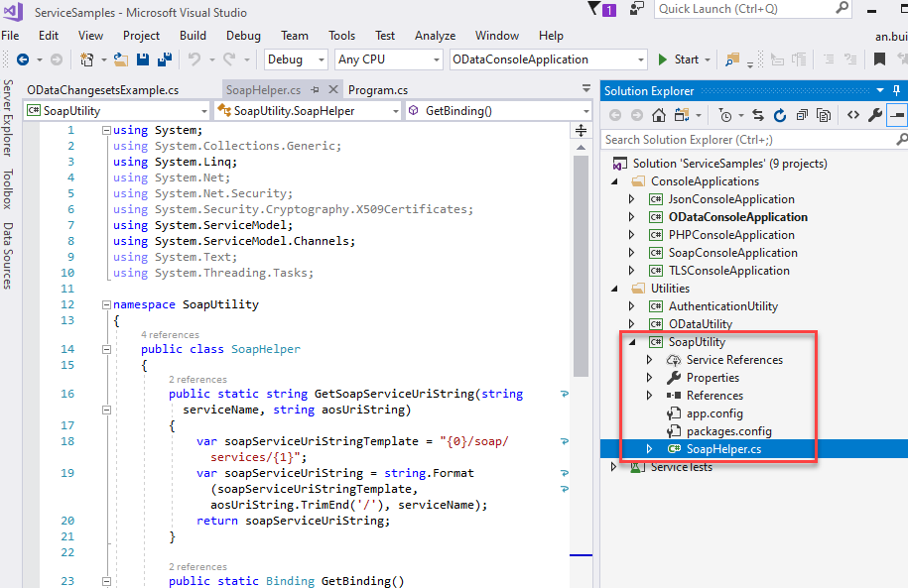This screenshot has width=908, height=588.
Task: Click the feedback icon in title bar
Action: click(x=637, y=9)
